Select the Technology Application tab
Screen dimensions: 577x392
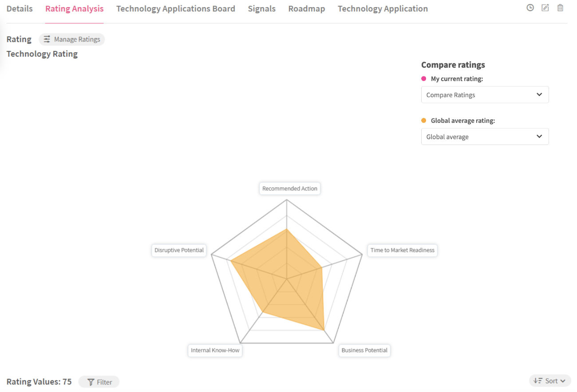(383, 9)
